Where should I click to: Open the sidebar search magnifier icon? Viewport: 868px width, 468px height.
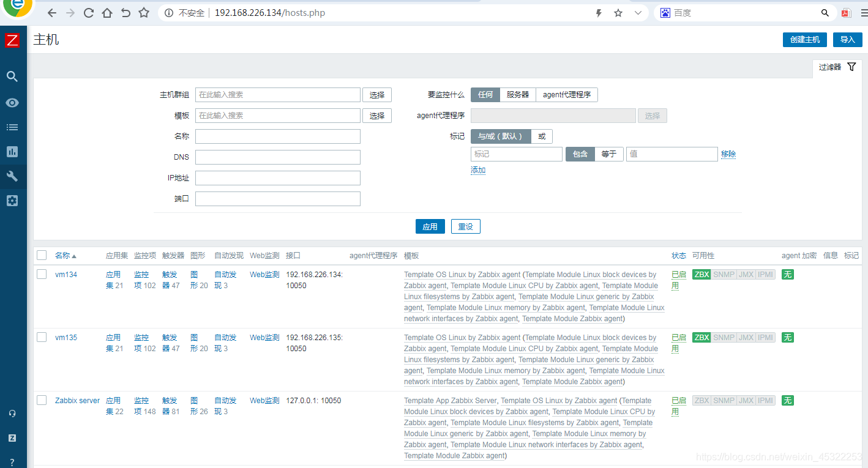coord(12,76)
